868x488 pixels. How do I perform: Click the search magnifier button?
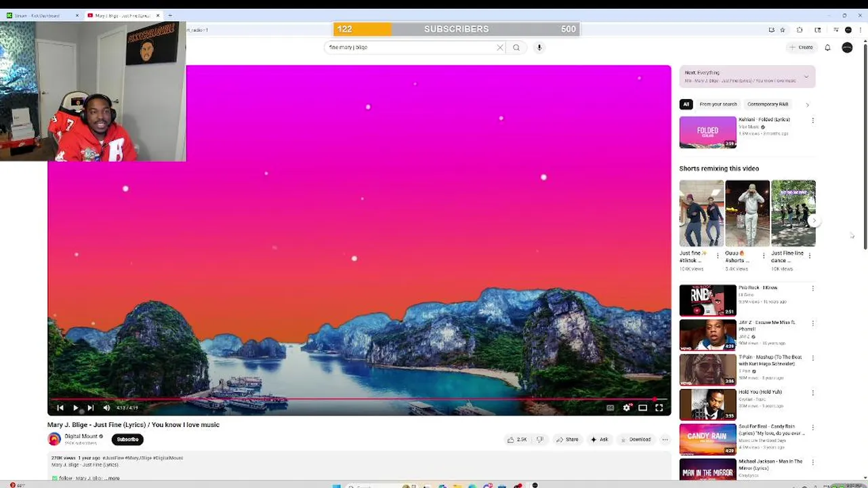[516, 47]
